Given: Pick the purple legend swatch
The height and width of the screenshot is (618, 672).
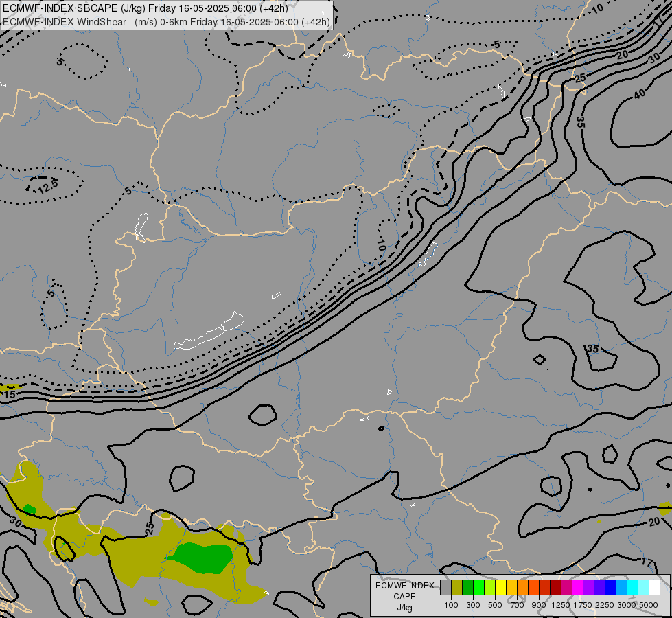Looking at the screenshot, I should pos(588,588).
